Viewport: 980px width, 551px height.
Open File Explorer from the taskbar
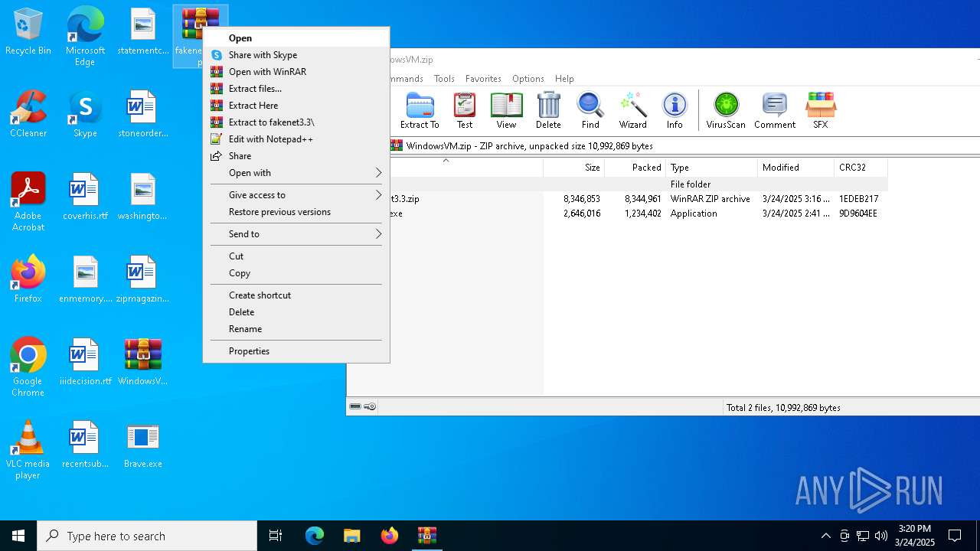click(351, 536)
